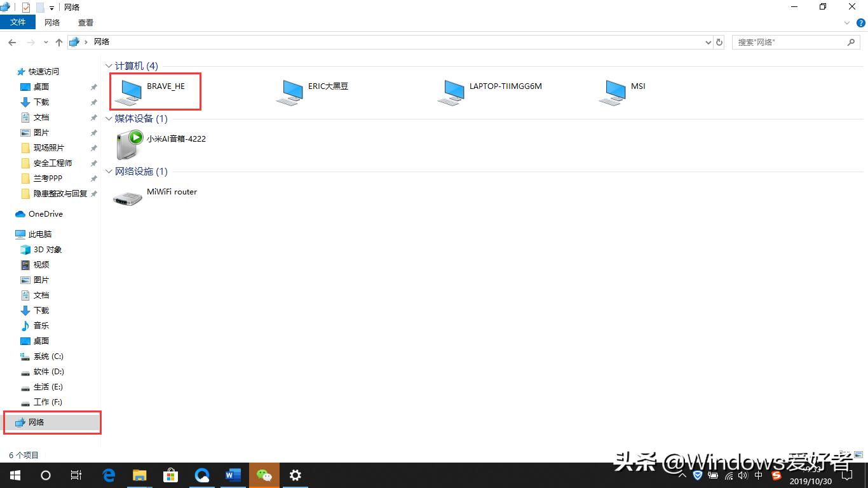Collapse the 媒体设备 (1) section

point(108,118)
